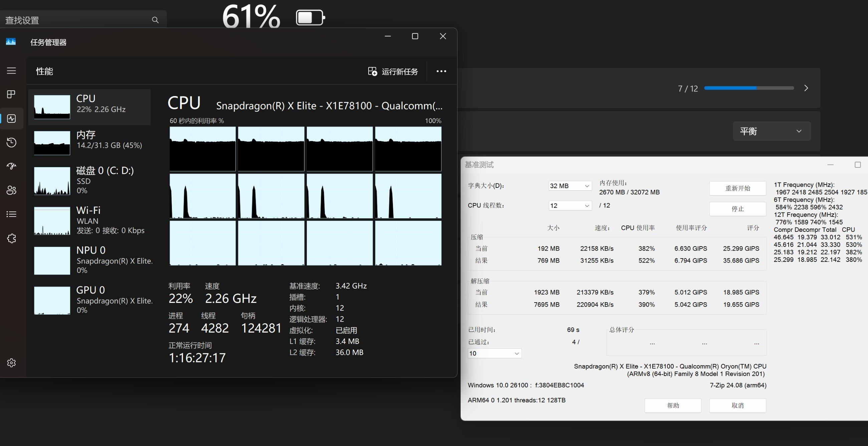This screenshot has width=868, height=446.
Task: Open passes count 10 dropdown
Action: click(494, 353)
